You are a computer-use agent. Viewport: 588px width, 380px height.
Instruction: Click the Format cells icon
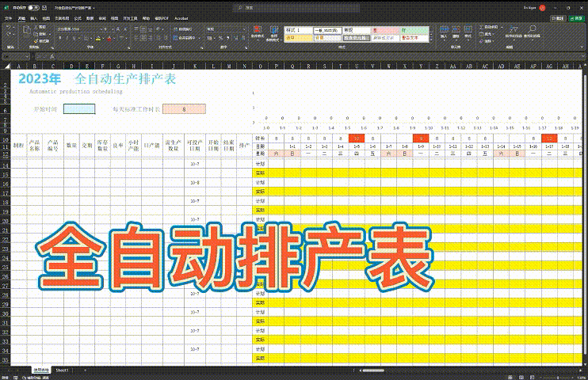point(468,30)
